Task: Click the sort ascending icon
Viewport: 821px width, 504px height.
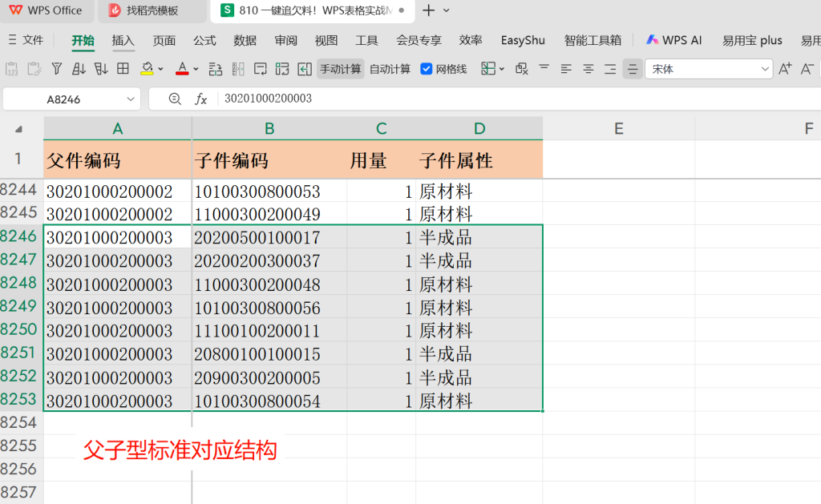Action: click(79, 69)
